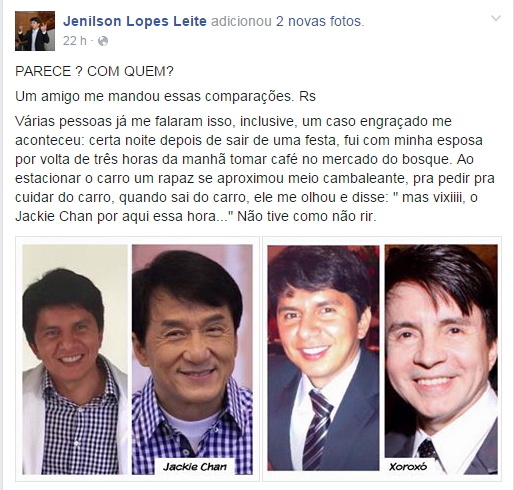Open the photo captioned Xoroxó
This screenshot has width=514, height=490.
pos(441,359)
